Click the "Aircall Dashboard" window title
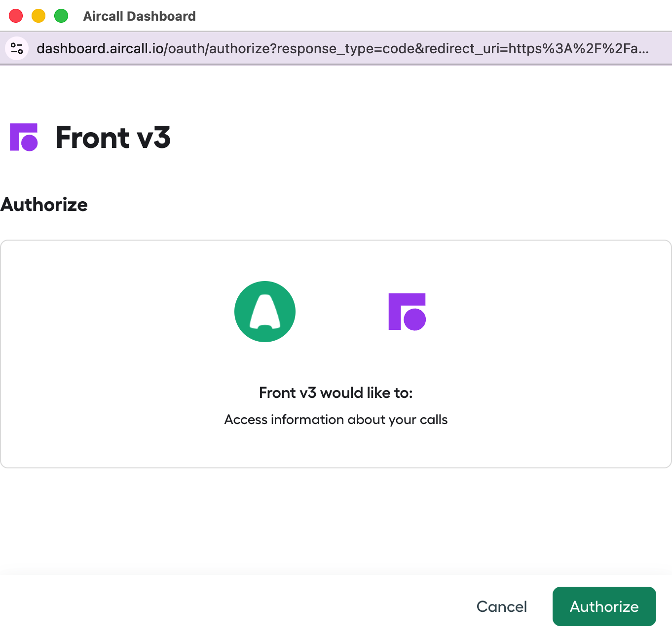Viewport: 672px width, 638px height. 139,16
